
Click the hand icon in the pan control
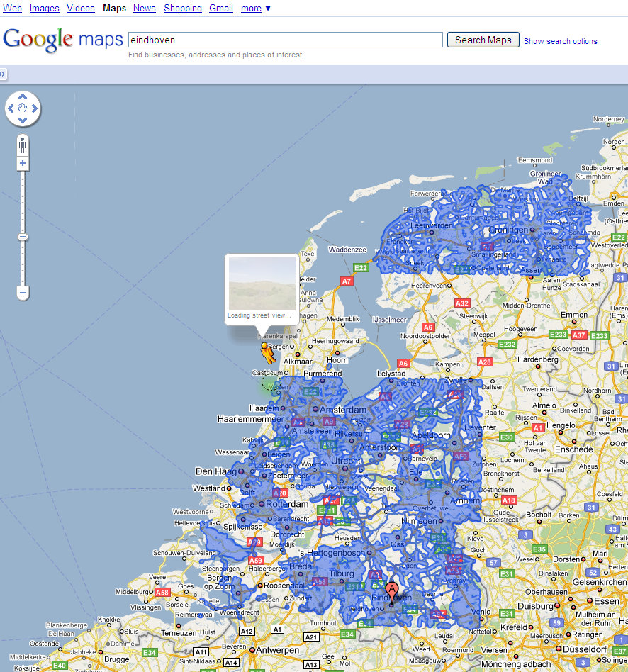point(23,108)
